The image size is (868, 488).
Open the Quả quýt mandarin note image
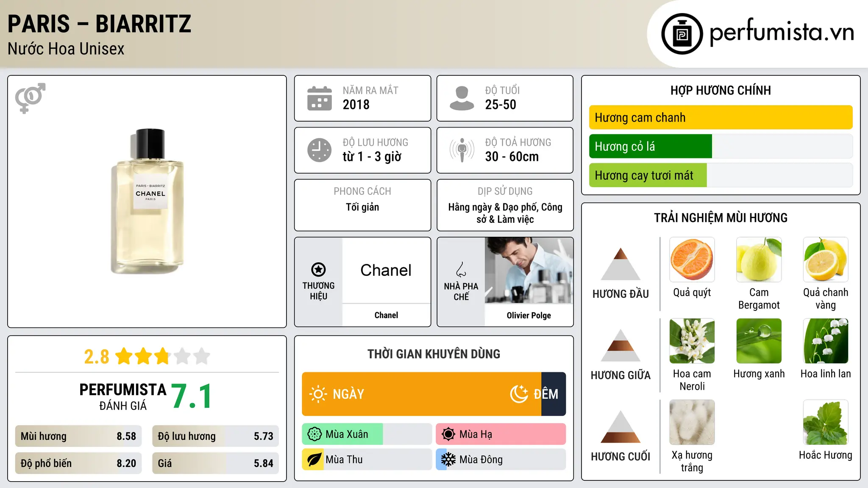coord(692,260)
